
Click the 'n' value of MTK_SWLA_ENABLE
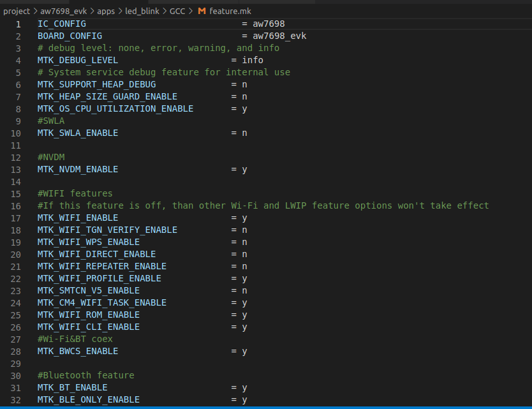pyautogui.click(x=244, y=133)
